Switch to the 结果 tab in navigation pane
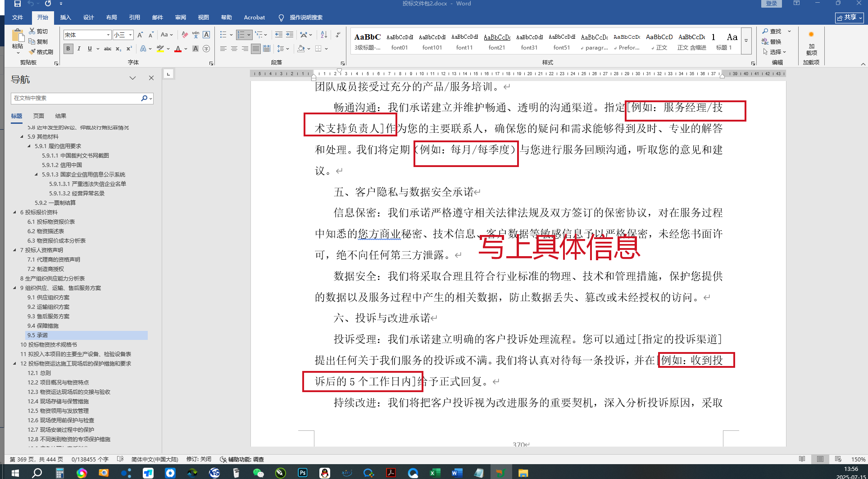 [61, 116]
